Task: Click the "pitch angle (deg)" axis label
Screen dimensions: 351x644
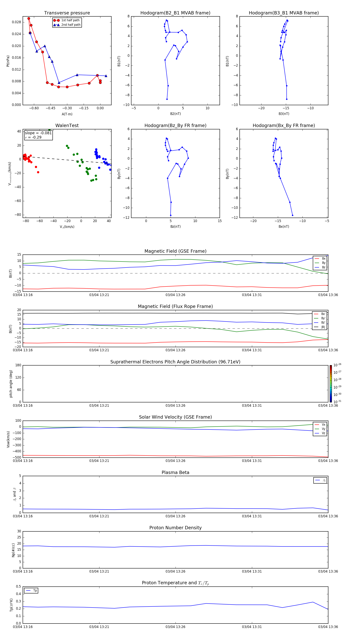Action: tap(11, 384)
